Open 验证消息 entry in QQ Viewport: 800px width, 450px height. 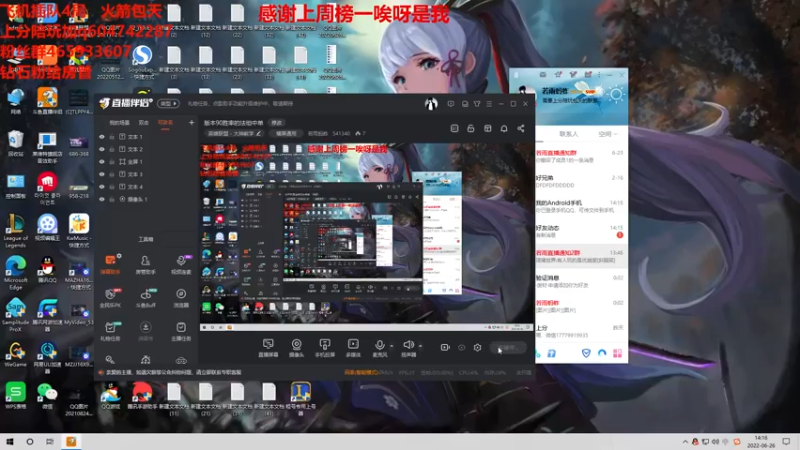point(582,281)
